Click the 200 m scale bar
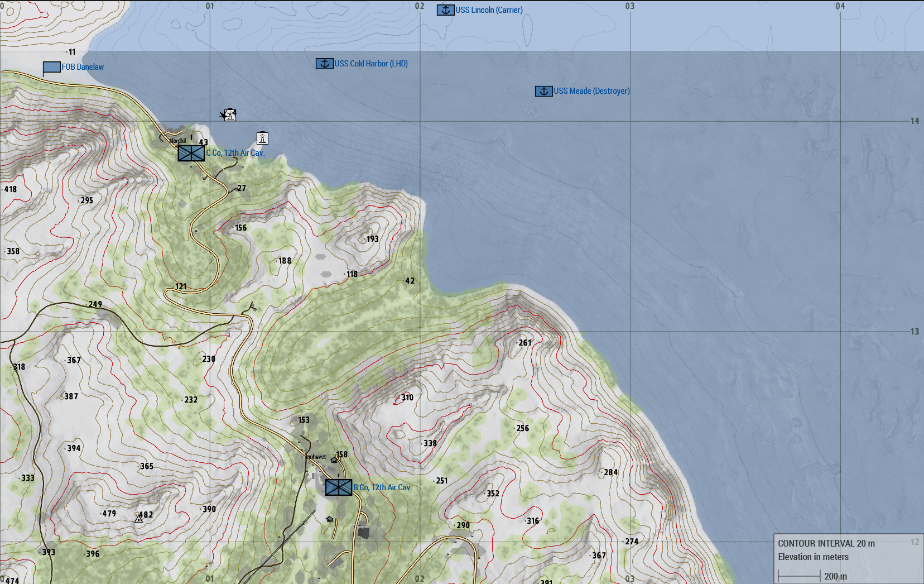 799,576
